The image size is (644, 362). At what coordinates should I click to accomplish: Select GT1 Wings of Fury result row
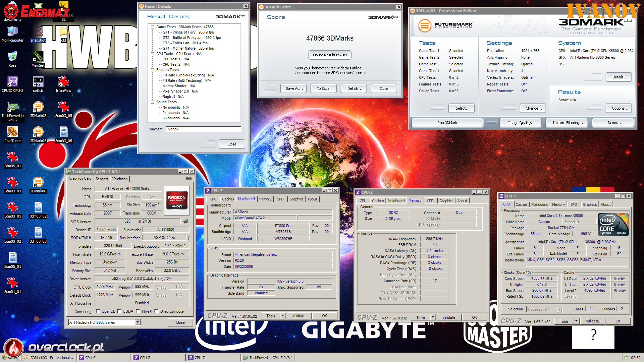point(188,32)
